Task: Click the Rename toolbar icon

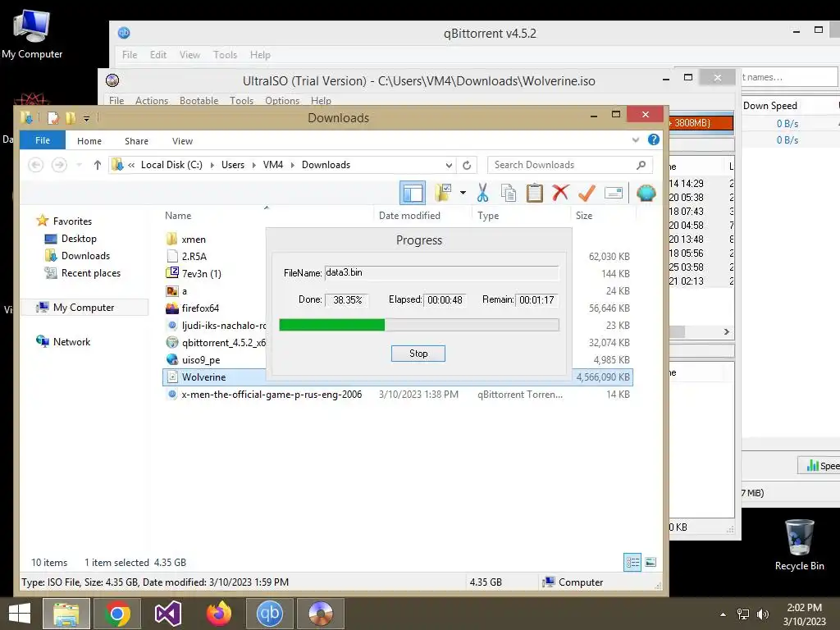Action: coord(613,193)
